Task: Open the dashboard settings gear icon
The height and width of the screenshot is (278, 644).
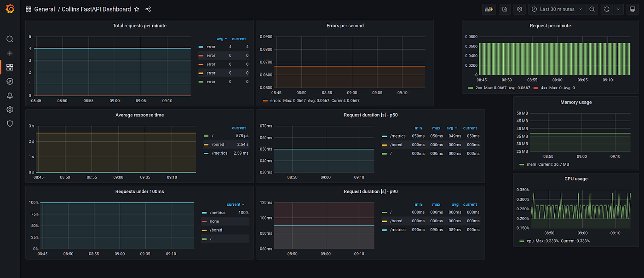Action: (x=519, y=9)
